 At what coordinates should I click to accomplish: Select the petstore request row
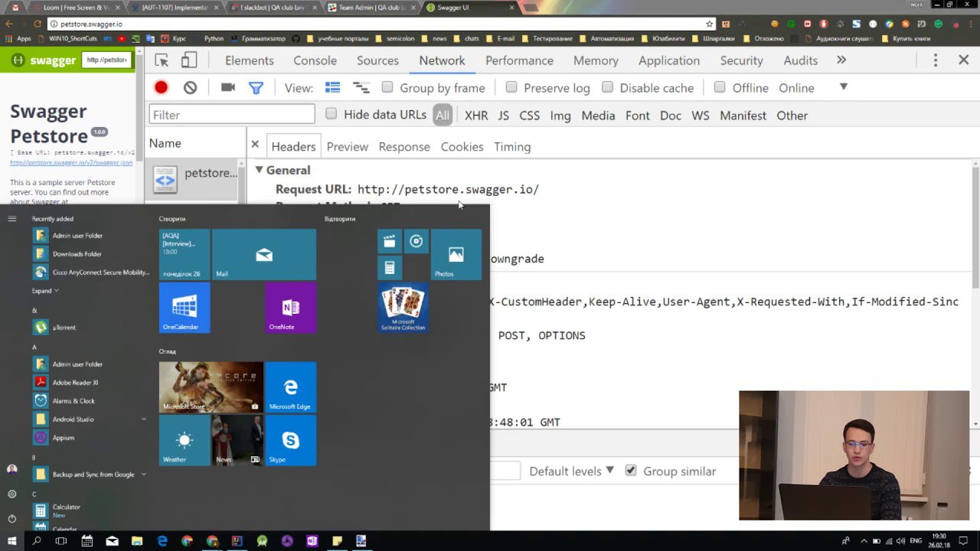pyautogui.click(x=195, y=179)
